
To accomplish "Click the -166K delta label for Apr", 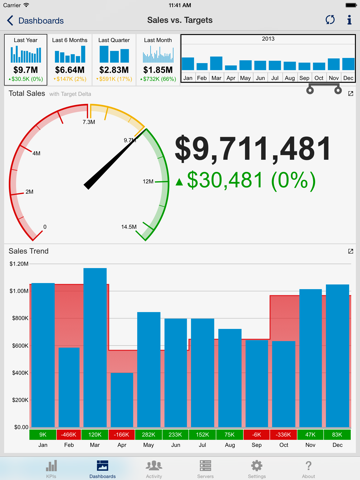I will [x=122, y=435].
